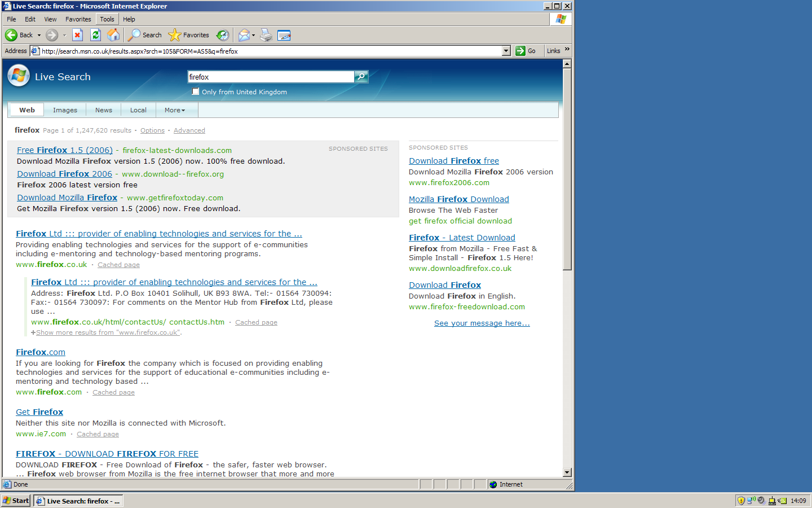The image size is (812, 508).
Task: Click the Mail envelope icon
Action: pyautogui.click(x=244, y=35)
